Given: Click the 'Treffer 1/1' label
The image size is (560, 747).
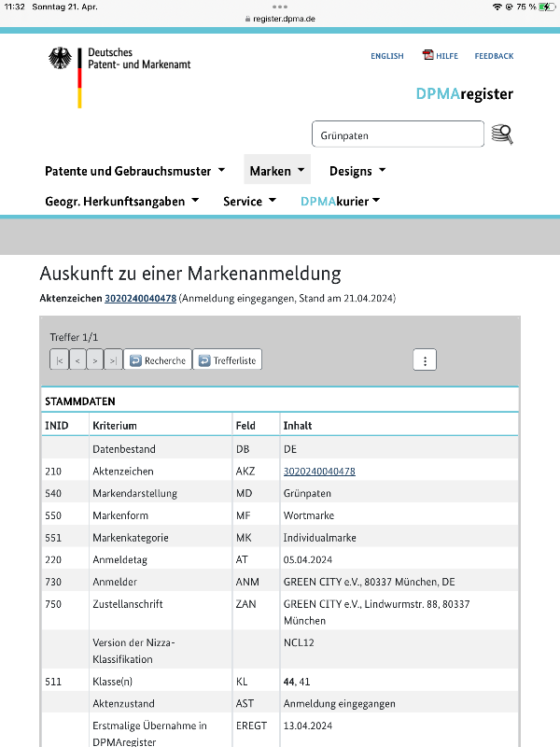Looking at the screenshot, I should [74, 337].
